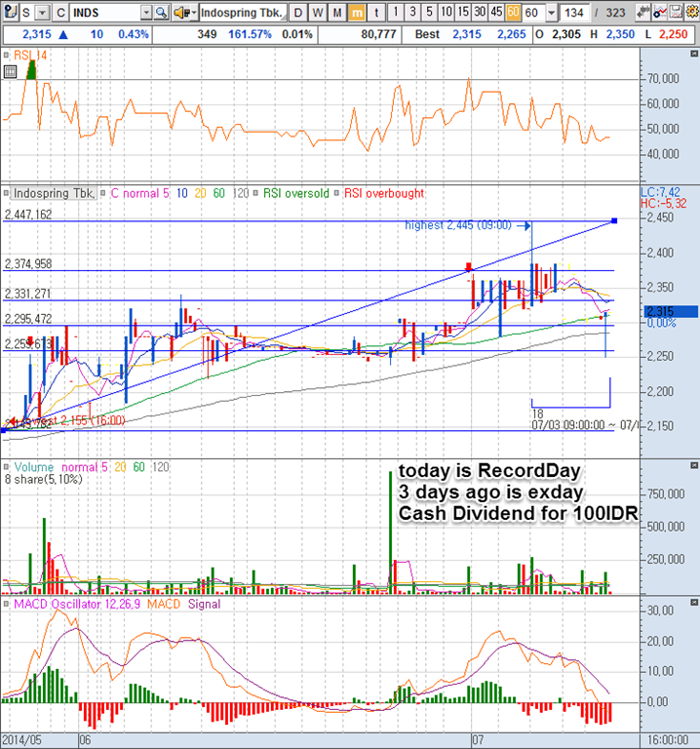Click the data grid icon in RSI pane
Viewport: 700px width, 749px height.
10,71
